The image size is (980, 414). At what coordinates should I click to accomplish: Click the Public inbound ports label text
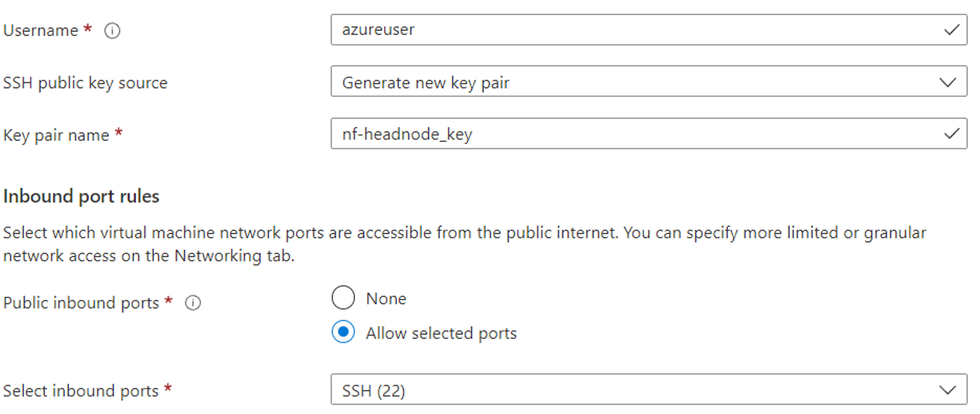coord(81,303)
